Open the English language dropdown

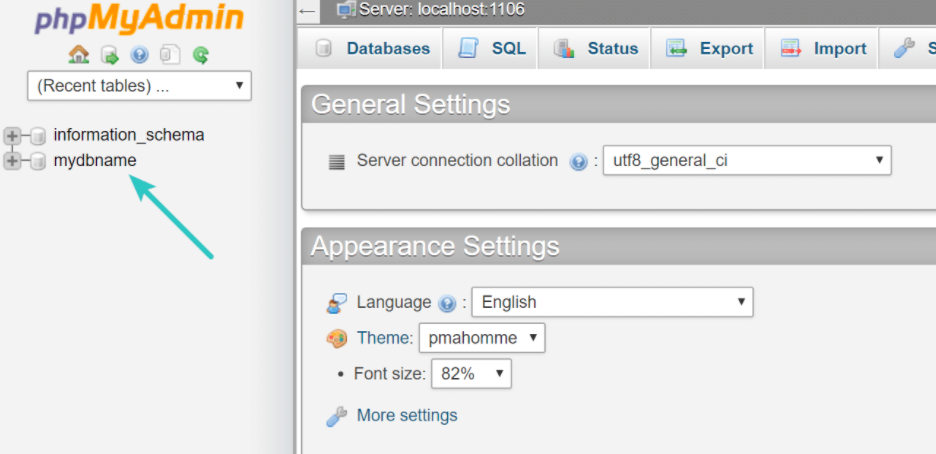[612, 302]
